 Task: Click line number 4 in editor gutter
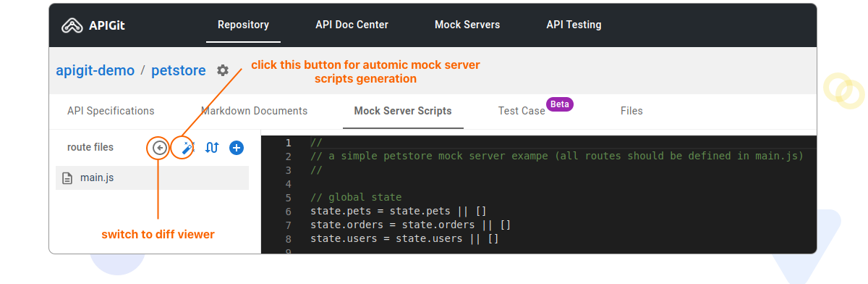pyautogui.click(x=288, y=184)
